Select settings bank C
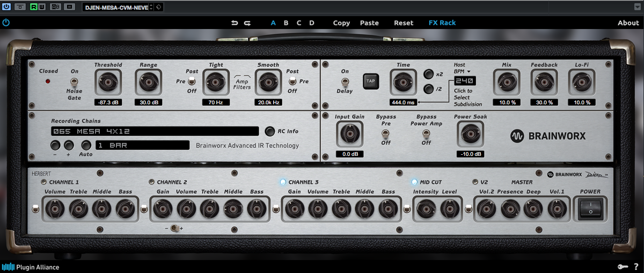 [x=299, y=23]
